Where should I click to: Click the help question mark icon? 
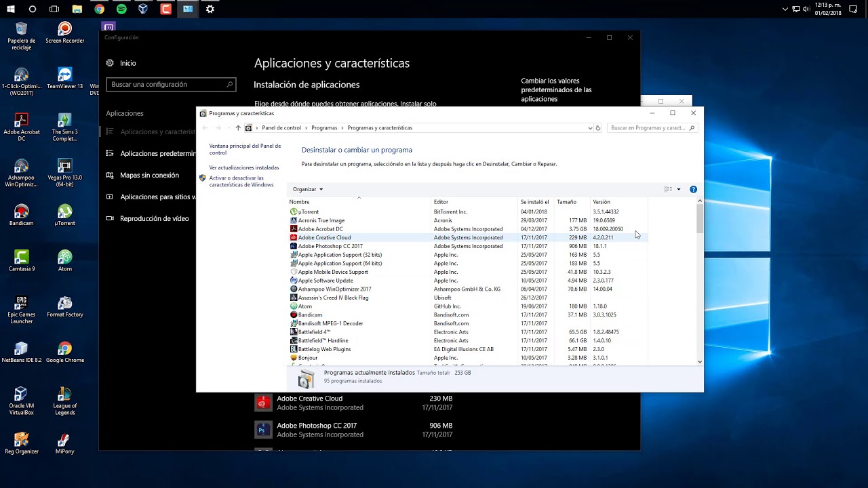pyautogui.click(x=693, y=189)
